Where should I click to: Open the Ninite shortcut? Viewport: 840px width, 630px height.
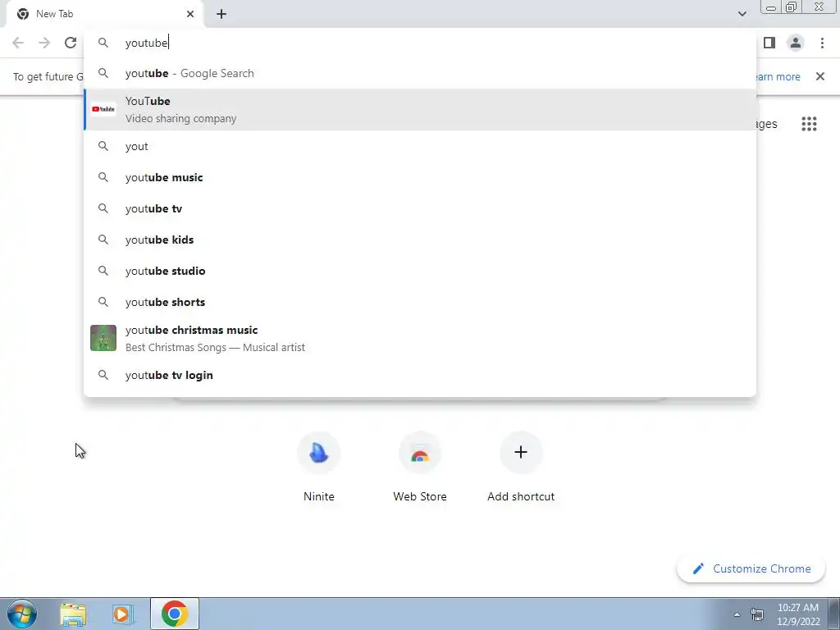[x=319, y=467]
